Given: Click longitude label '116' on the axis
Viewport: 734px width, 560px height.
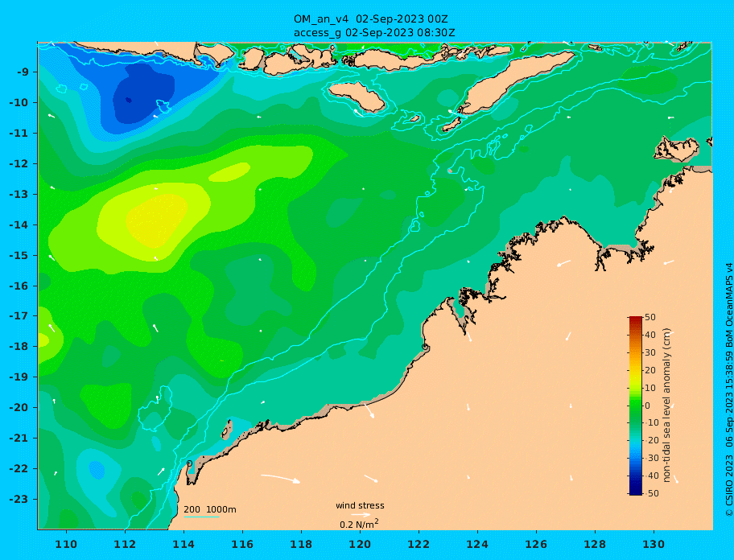Looking at the screenshot, I should tap(242, 544).
